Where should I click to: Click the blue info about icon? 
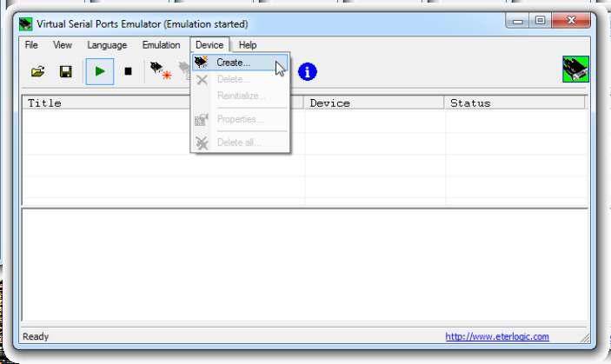pyautogui.click(x=308, y=71)
